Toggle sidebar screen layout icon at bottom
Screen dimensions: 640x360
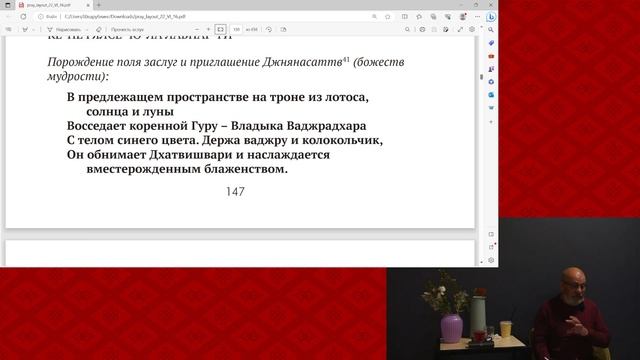click(491, 234)
